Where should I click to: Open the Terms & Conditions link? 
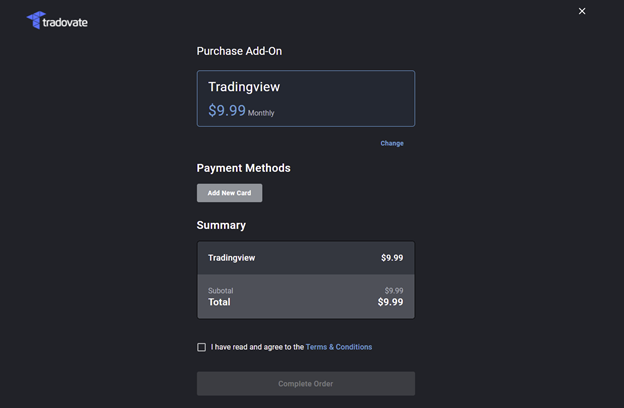[x=339, y=347]
